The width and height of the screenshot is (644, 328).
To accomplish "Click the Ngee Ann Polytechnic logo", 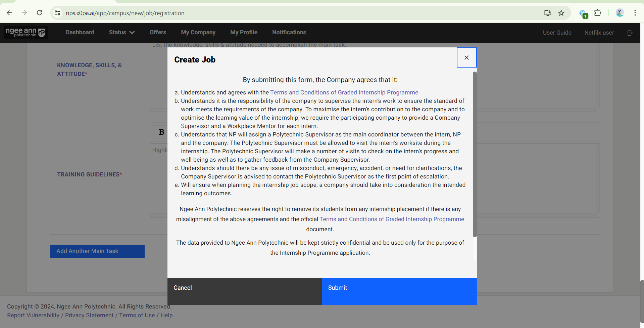I will pos(25,33).
